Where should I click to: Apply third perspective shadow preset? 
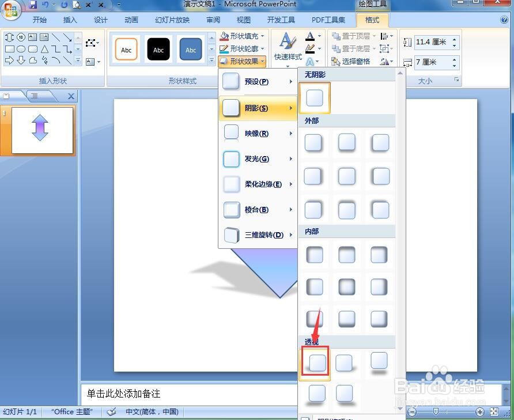click(x=379, y=362)
